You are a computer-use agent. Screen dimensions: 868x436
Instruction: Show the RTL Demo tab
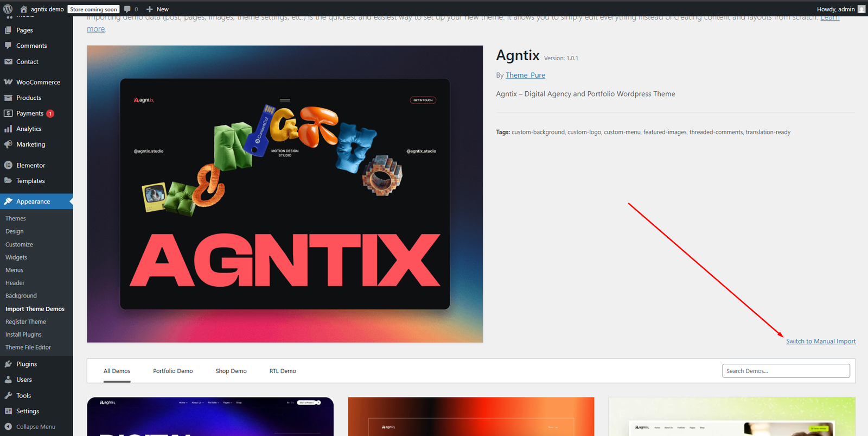[283, 371]
